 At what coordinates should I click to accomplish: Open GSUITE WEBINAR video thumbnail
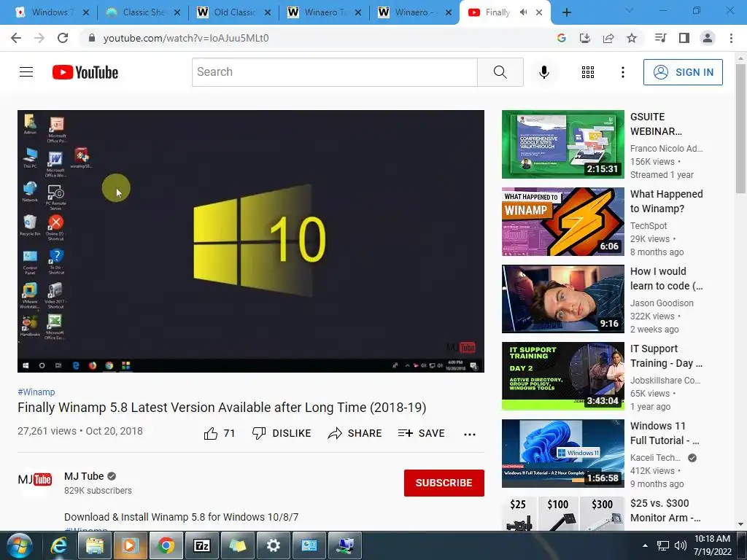pyautogui.click(x=562, y=144)
